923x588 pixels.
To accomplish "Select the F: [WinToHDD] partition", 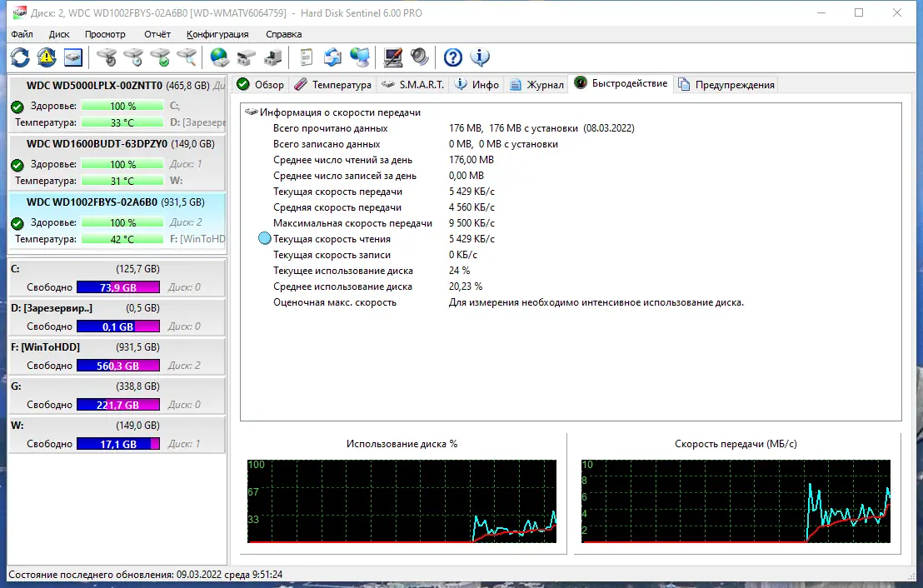I will tap(117, 356).
